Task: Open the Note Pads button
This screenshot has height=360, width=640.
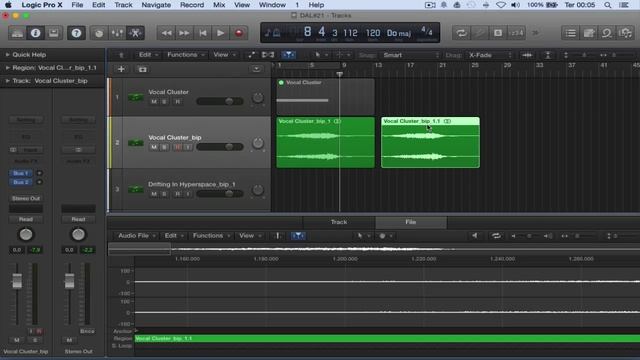Action: pyautogui.click(x=589, y=33)
